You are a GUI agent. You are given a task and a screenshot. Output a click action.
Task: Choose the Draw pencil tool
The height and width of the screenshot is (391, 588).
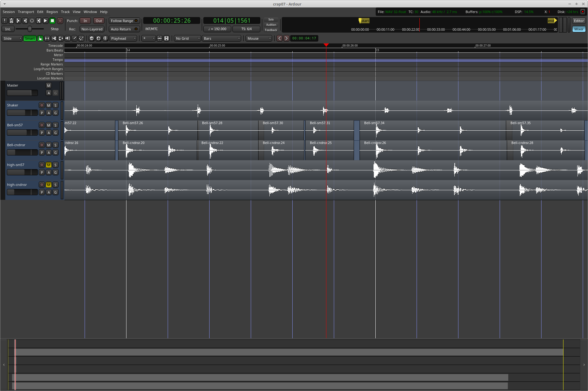(74, 38)
